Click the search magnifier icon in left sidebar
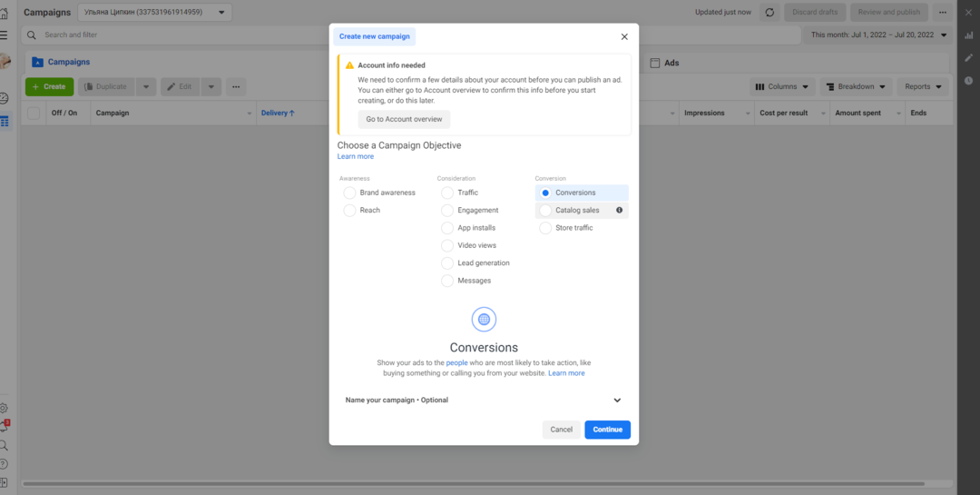This screenshot has width=980, height=495. coord(5,446)
